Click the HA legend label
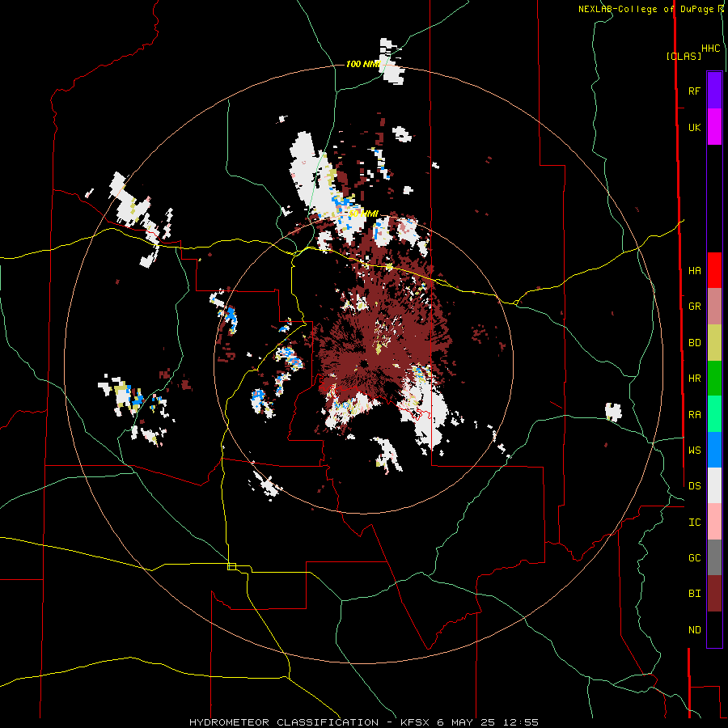The width and height of the screenshot is (728, 728). [694, 270]
